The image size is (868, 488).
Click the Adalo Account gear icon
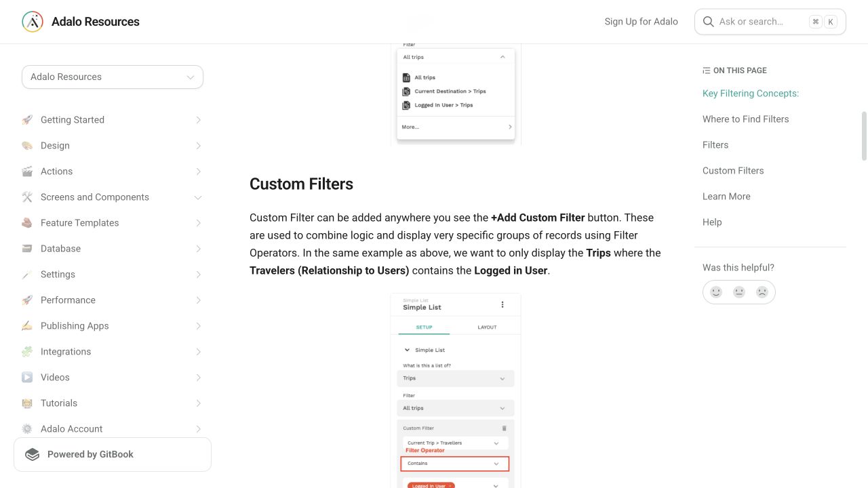(27, 429)
